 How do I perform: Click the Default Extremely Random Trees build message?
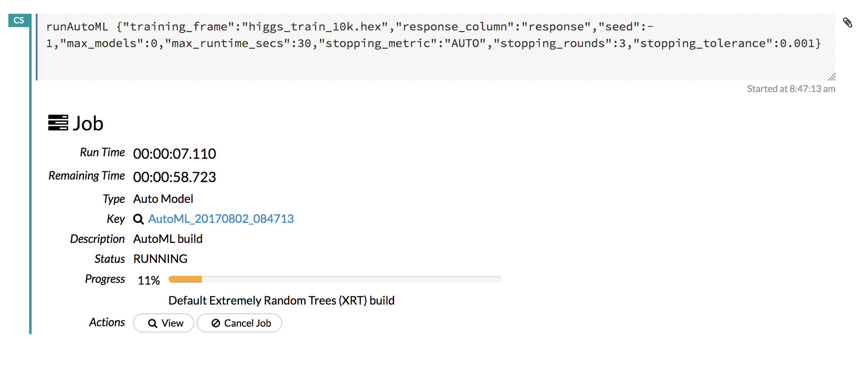click(281, 300)
